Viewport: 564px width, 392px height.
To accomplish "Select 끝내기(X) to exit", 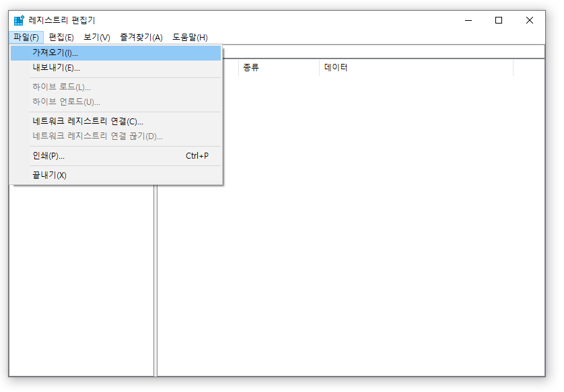I will pos(116,175).
